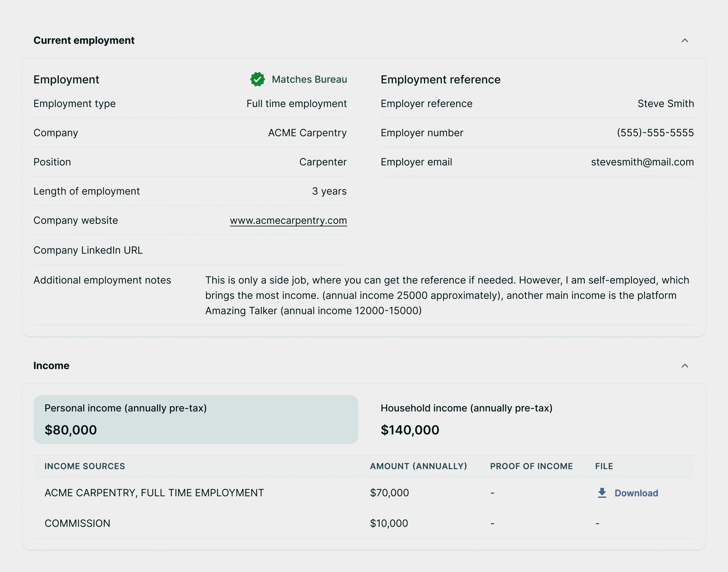728x572 pixels.
Task: Click the INCOME SOURCES column header
Action: click(84, 466)
